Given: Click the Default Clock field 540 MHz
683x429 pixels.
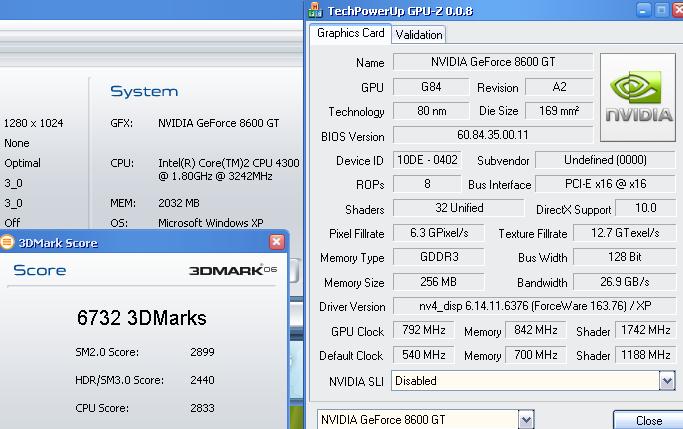Looking at the screenshot, I should pyautogui.click(x=423, y=355).
